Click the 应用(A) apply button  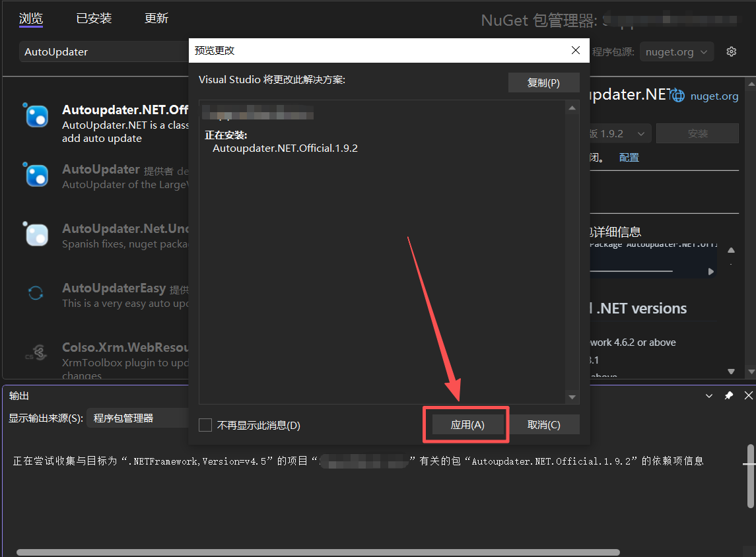(x=467, y=424)
